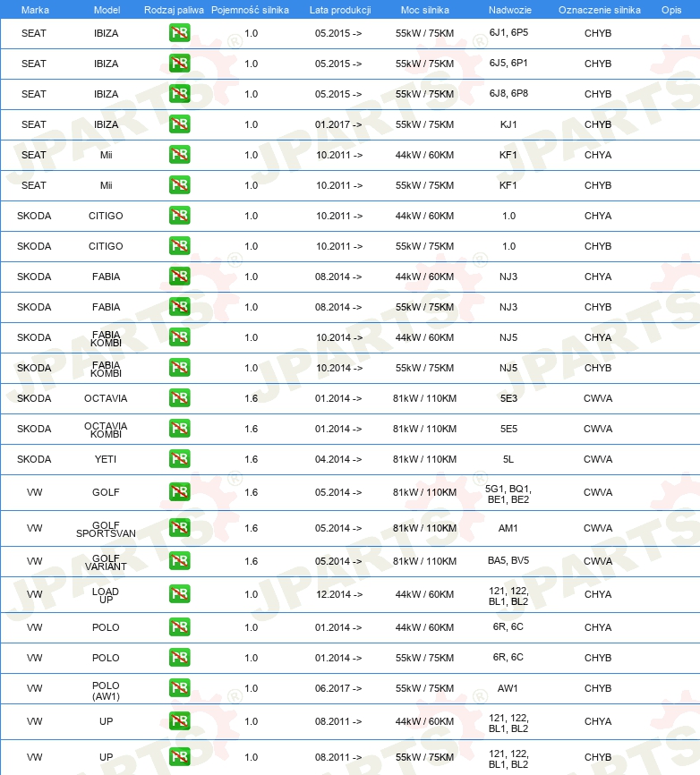Click the Nadwozie column header
This screenshot has width=700, height=775.
coord(509,10)
